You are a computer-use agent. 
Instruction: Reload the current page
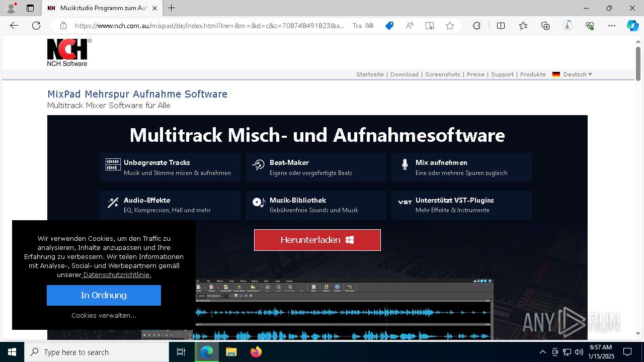point(36,26)
